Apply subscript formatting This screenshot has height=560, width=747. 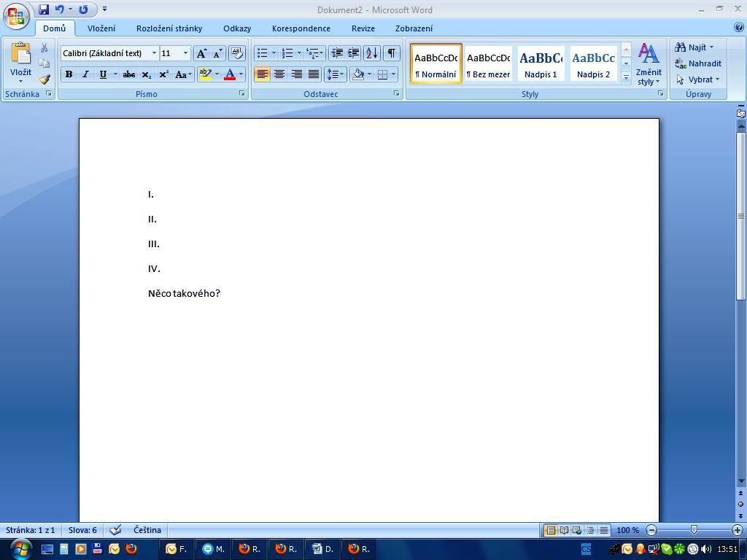point(147,74)
